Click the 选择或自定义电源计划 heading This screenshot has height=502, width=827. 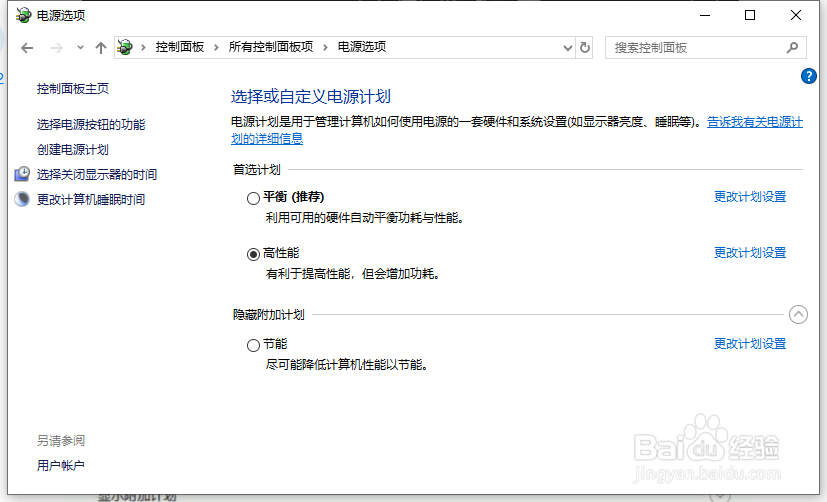point(311,96)
